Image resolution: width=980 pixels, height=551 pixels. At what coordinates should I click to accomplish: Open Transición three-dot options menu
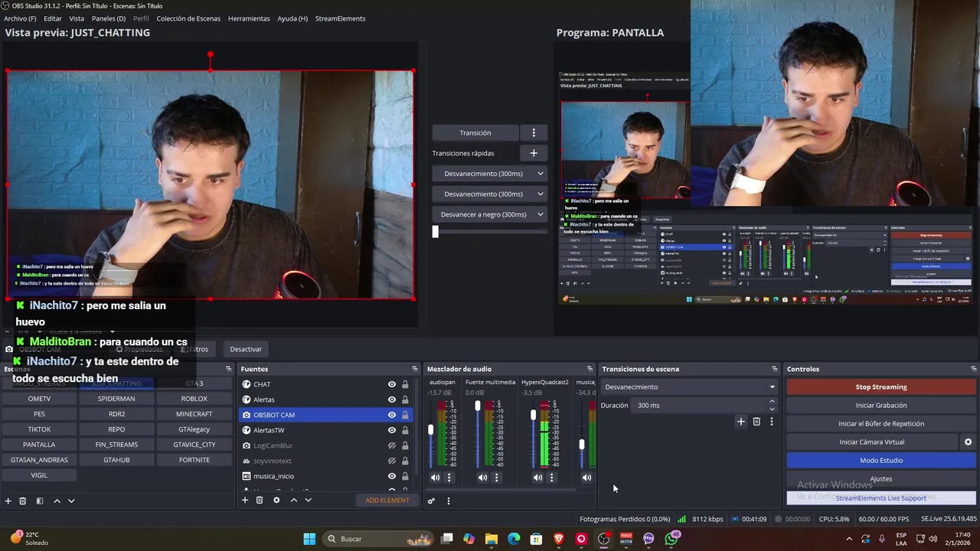tap(534, 132)
